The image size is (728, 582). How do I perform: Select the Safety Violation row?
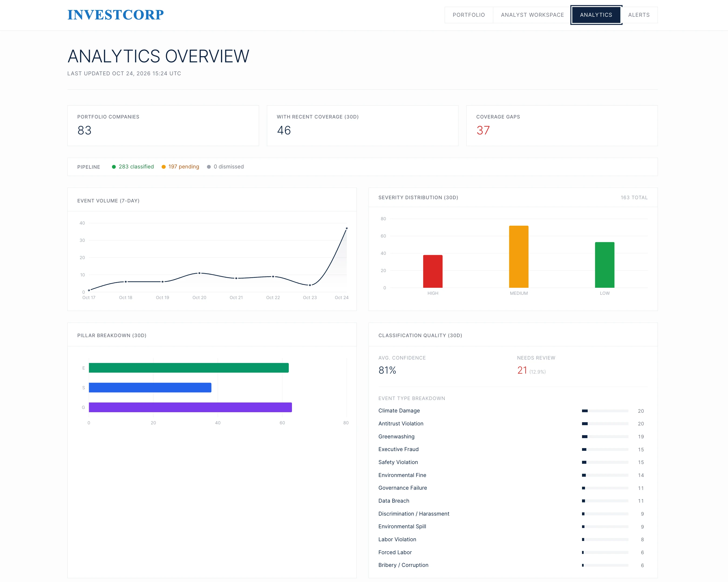(513, 462)
